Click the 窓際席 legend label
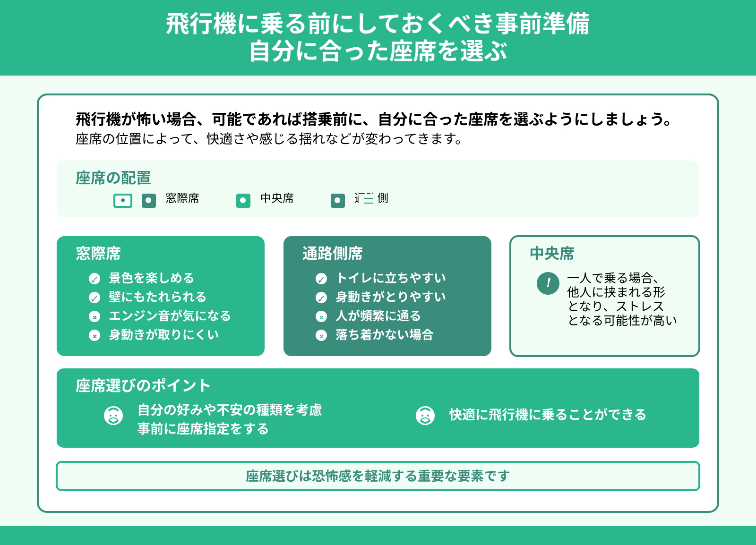 182,198
